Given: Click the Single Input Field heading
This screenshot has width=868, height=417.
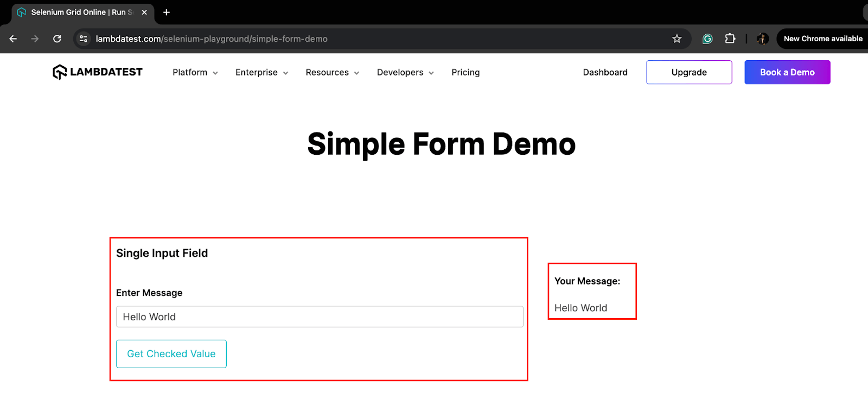Looking at the screenshot, I should tap(162, 253).
